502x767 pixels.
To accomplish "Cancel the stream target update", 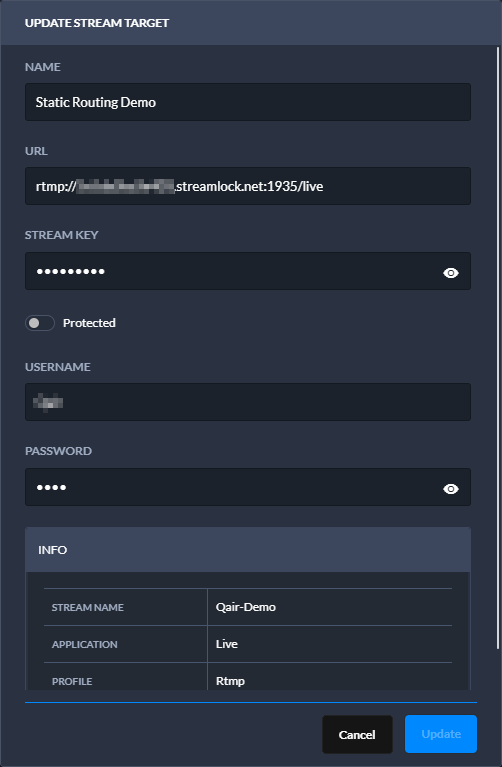I will coord(357,734).
